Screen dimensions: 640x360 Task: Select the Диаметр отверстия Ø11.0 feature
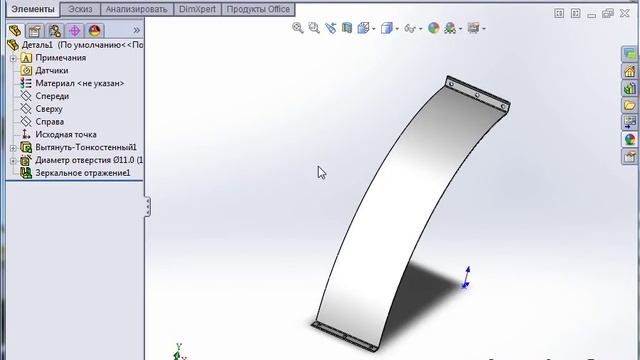coord(89,160)
